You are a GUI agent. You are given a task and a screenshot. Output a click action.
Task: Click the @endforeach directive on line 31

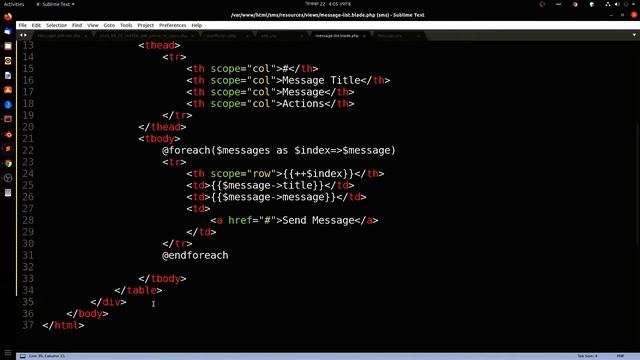(x=195, y=256)
